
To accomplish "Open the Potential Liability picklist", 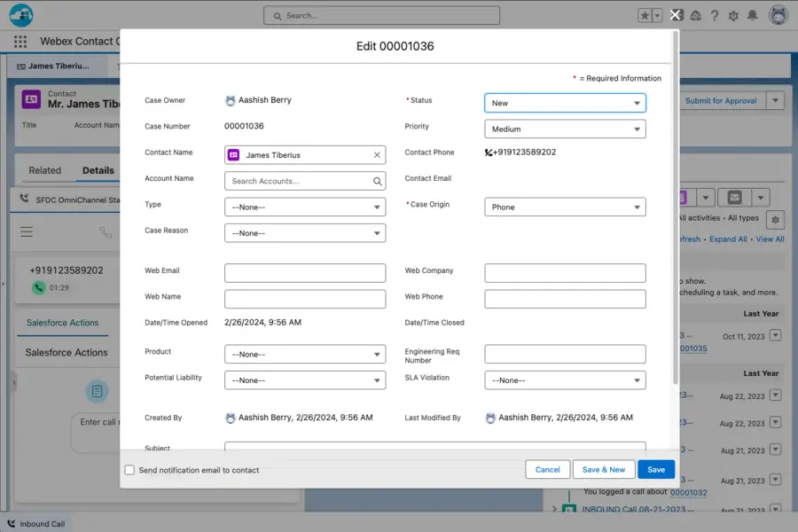I will (x=305, y=380).
